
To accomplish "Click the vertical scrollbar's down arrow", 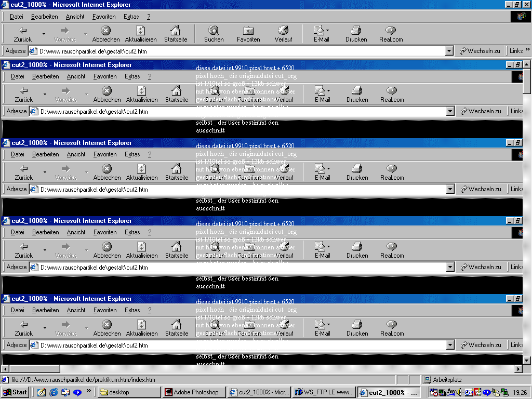I will coord(527,360).
